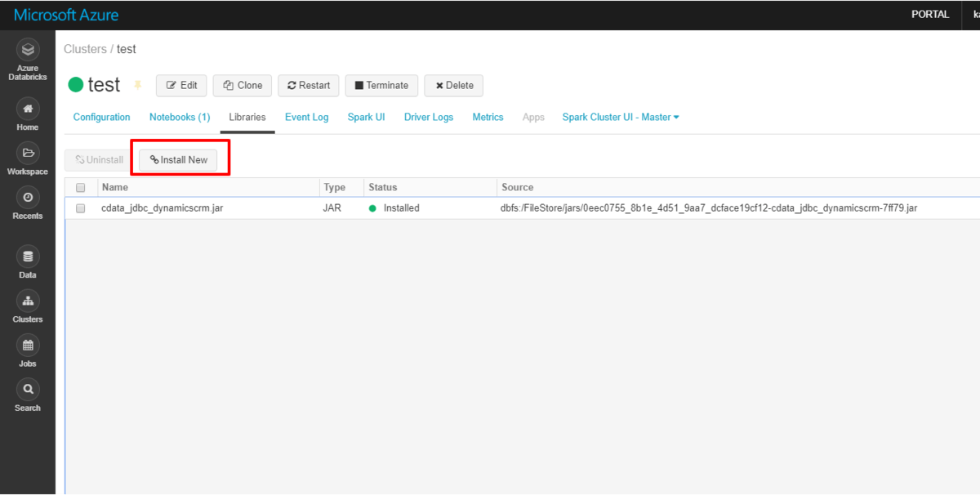This screenshot has width=980, height=495.
Task: Click the Restart cluster button
Action: (309, 85)
